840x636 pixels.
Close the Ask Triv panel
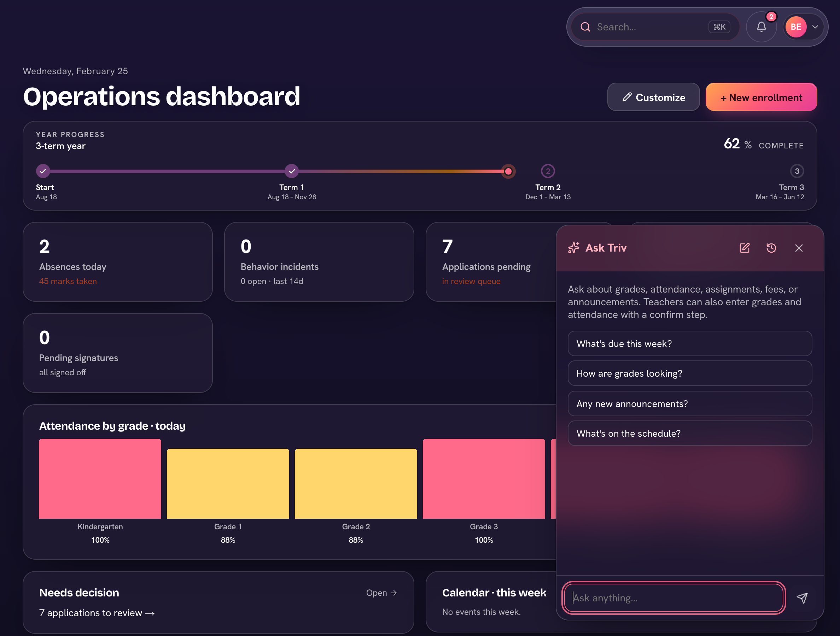click(799, 248)
